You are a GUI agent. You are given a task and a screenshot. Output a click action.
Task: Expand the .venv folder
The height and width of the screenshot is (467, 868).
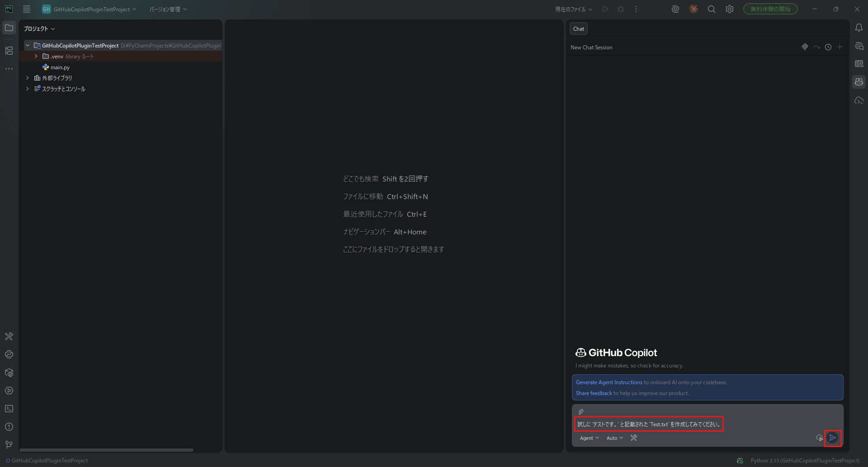[36, 56]
